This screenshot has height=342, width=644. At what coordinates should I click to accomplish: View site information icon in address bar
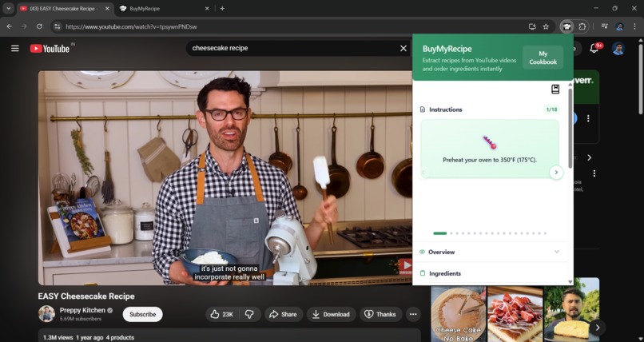57,26
